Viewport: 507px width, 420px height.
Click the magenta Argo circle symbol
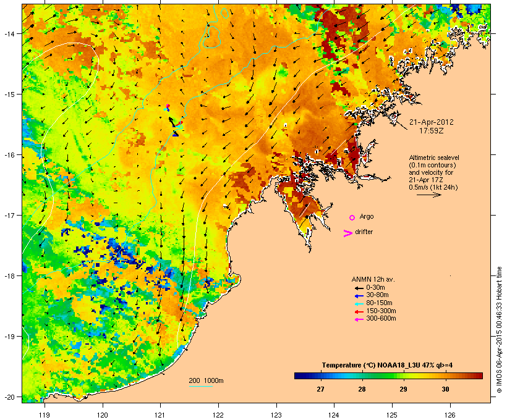tap(352, 218)
